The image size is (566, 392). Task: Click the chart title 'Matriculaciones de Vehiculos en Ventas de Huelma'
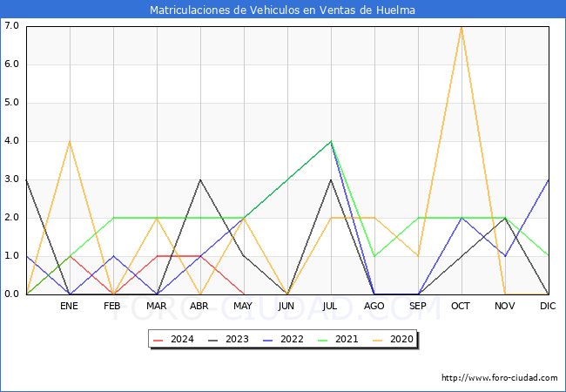[x=282, y=10]
